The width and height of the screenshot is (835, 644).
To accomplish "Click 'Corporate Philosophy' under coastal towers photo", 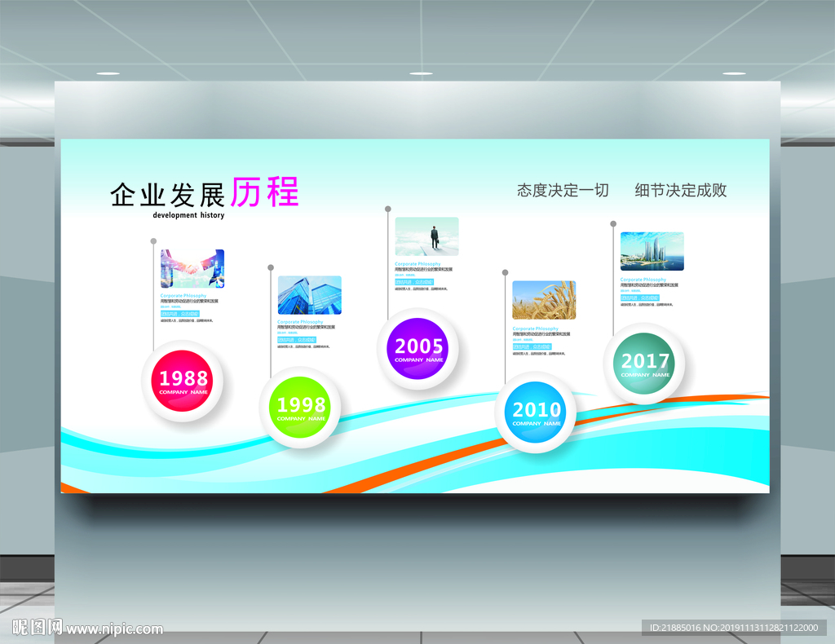I will click(643, 280).
